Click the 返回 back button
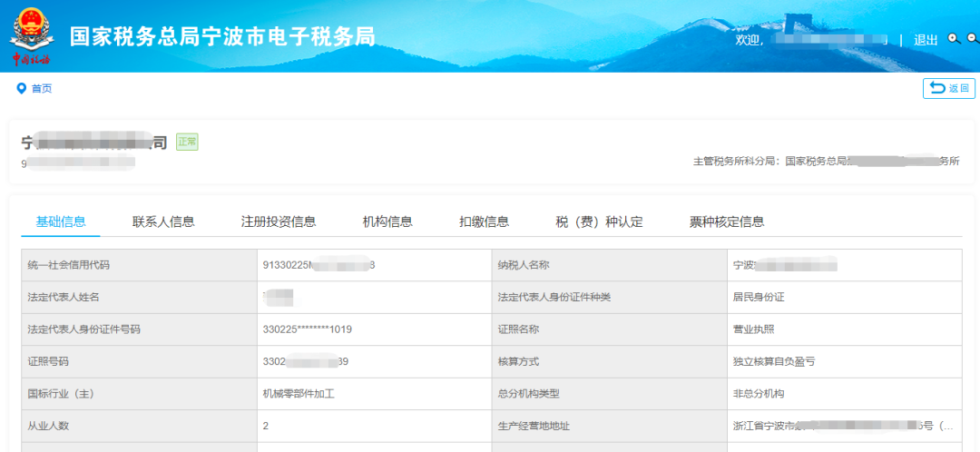This screenshot has height=452, width=980. coord(949,88)
